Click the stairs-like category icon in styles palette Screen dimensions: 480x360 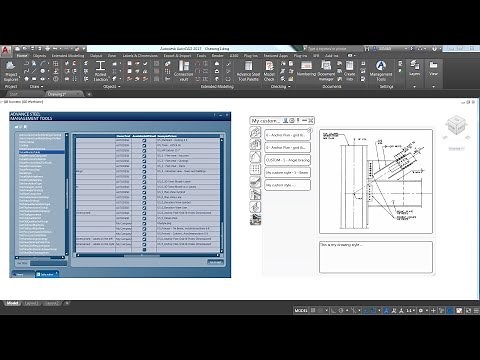pos(255,194)
